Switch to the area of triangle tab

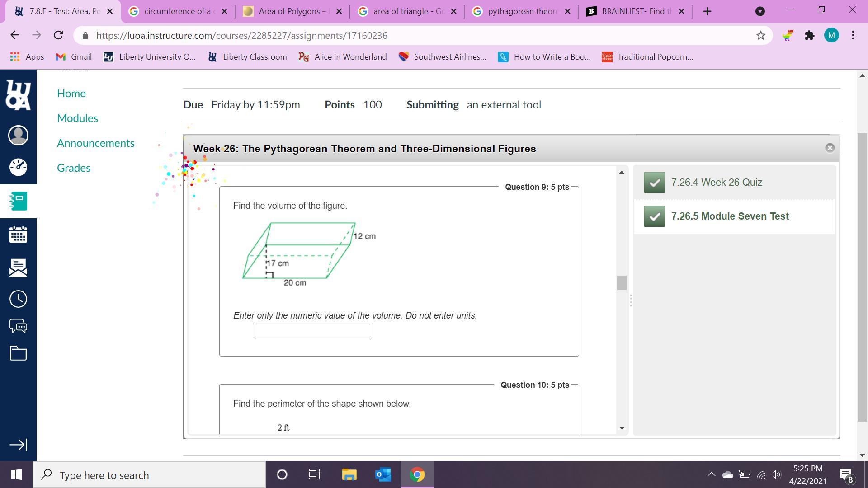(x=407, y=11)
